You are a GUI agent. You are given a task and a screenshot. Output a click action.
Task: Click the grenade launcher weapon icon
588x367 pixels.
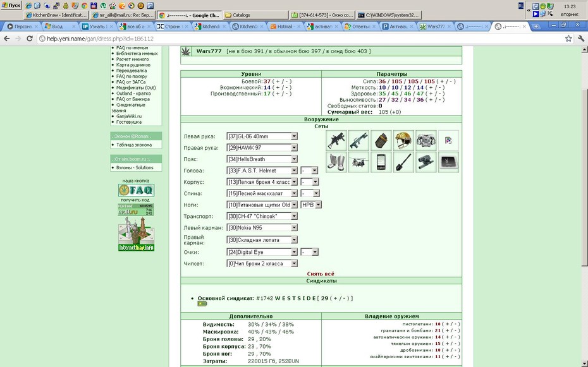[336, 140]
